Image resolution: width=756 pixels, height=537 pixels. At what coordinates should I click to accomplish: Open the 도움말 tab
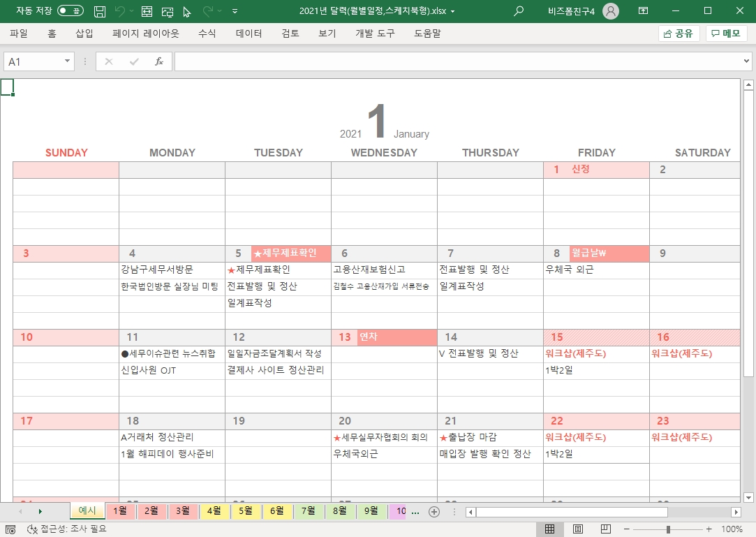(427, 34)
